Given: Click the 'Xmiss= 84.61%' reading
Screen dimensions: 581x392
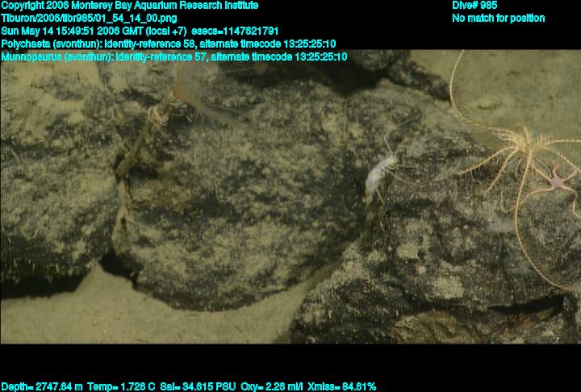Looking at the screenshot, I should 341,387.
